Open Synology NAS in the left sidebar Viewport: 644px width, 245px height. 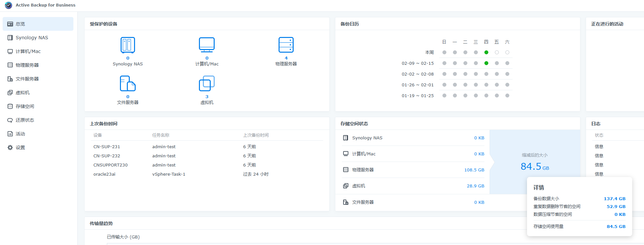pyautogui.click(x=38, y=38)
